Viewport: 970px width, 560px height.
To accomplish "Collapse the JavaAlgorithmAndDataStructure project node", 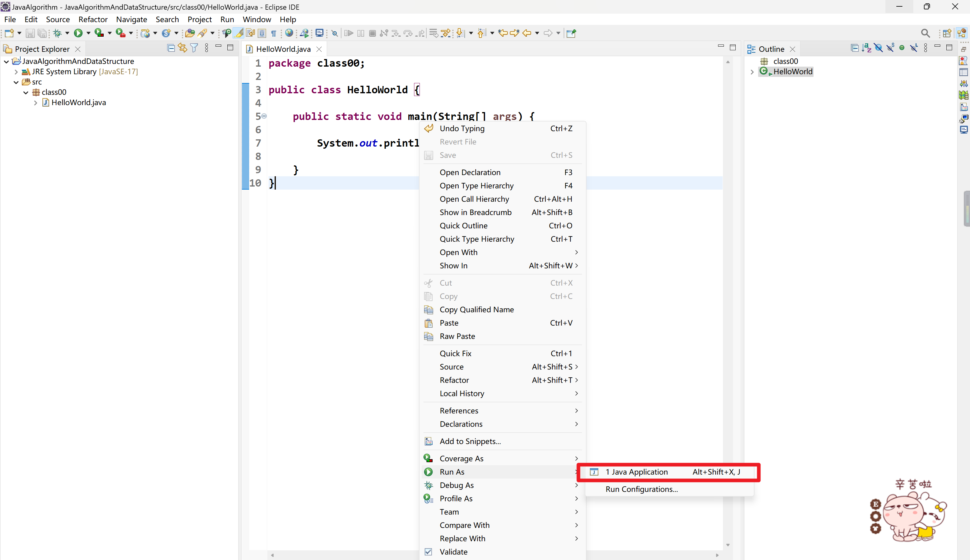I will click(7, 61).
